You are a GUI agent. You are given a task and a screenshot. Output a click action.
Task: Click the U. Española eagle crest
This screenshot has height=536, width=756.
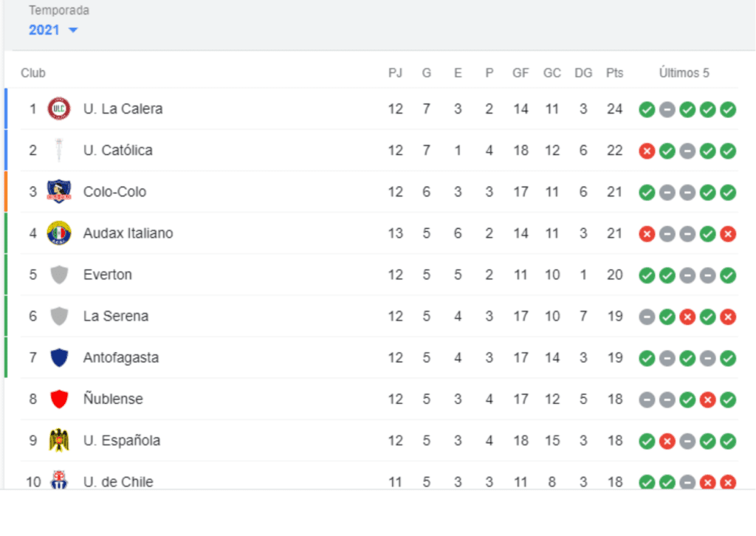point(59,440)
